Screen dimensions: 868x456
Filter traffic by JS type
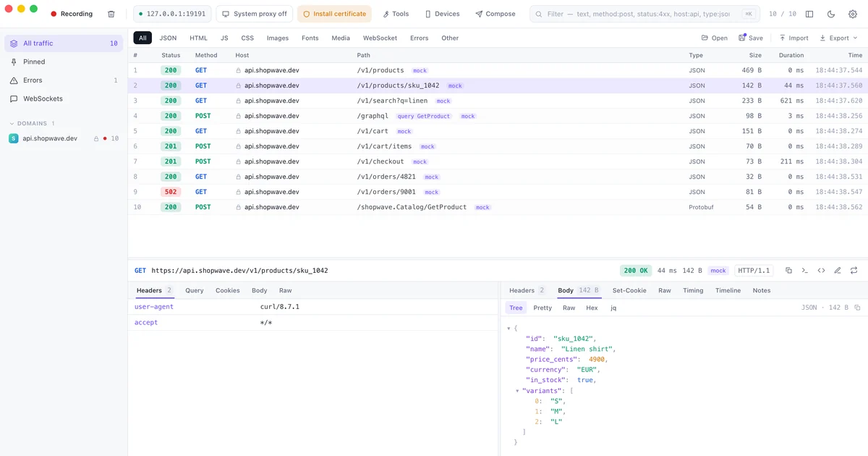pyautogui.click(x=224, y=38)
